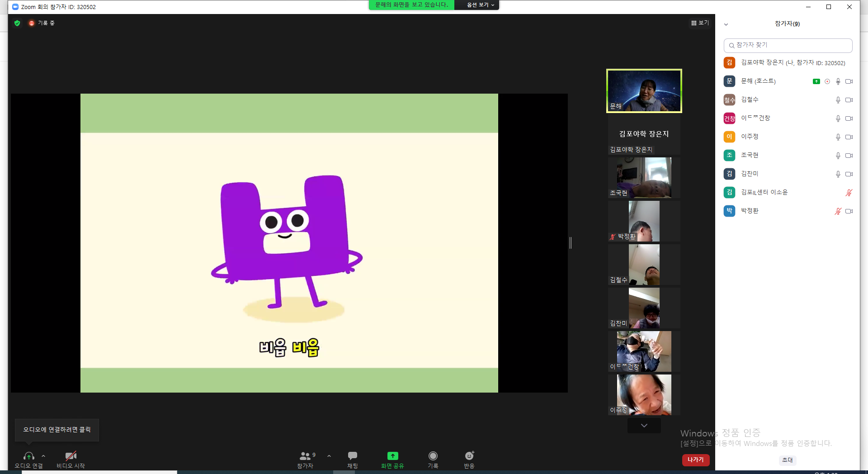Open the 보기 gallery view layout button
Screen dimensions: 868x474
(x=700, y=23)
